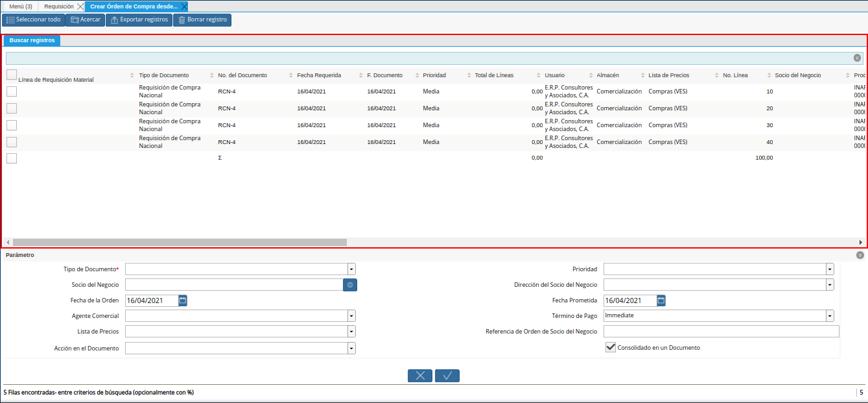Check the first row with No. Línea 10
This screenshot has width=868, height=403.
12,92
